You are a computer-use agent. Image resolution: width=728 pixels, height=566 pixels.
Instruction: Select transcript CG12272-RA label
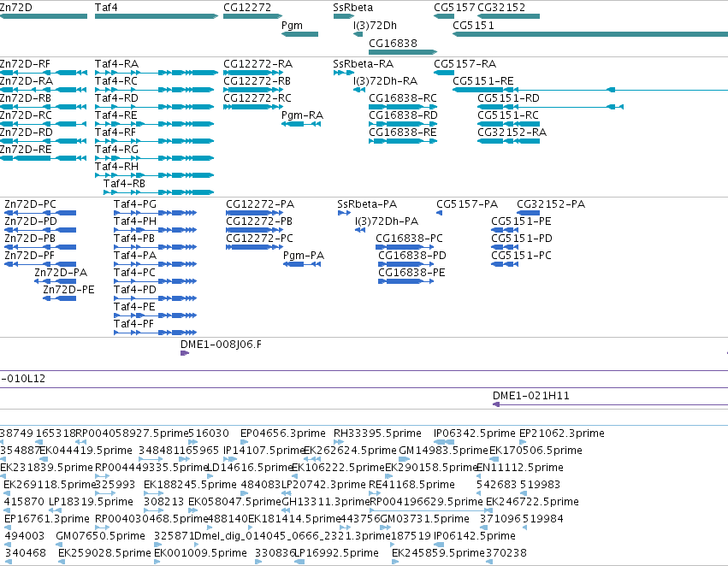[257, 64]
